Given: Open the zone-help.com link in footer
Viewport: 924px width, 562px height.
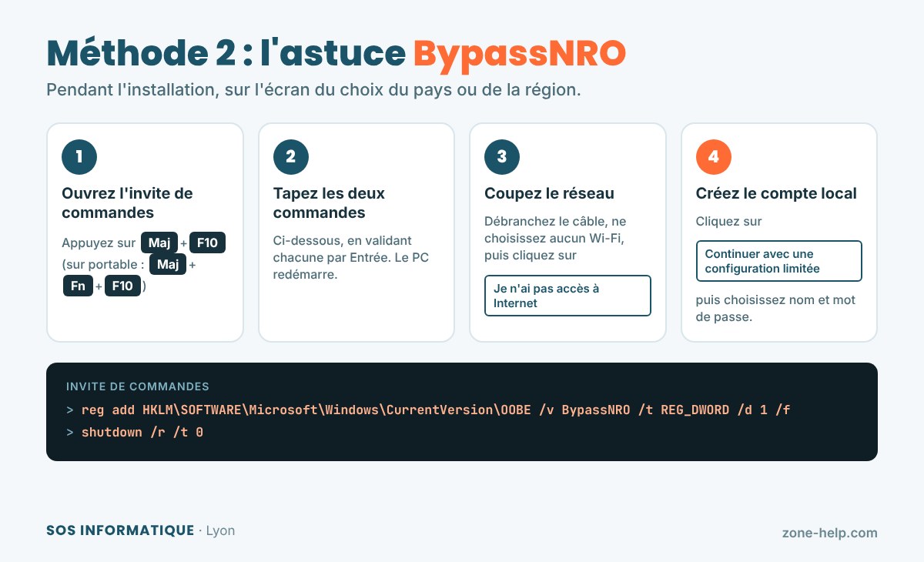Looking at the screenshot, I should coord(829,533).
